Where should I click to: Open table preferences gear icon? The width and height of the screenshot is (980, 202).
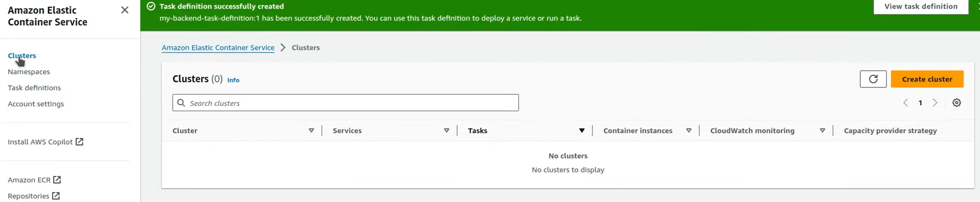pos(956,103)
